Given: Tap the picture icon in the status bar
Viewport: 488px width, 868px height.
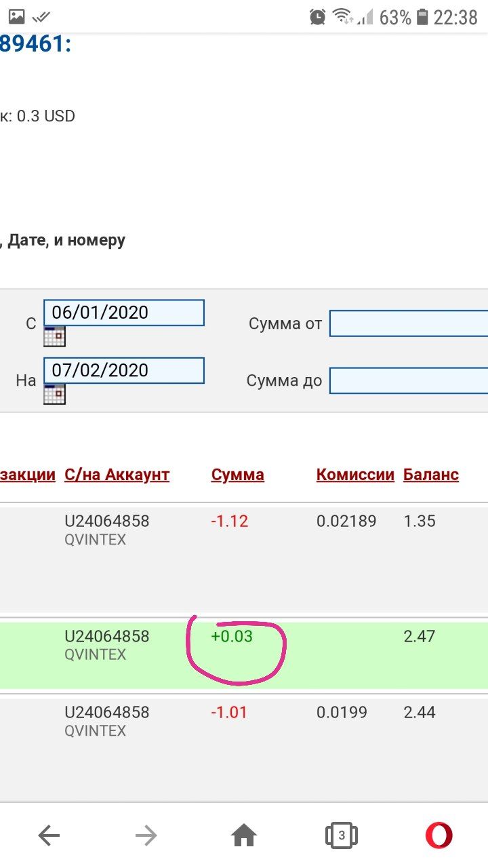Looking at the screenshot, I should [x=16, y=17].
